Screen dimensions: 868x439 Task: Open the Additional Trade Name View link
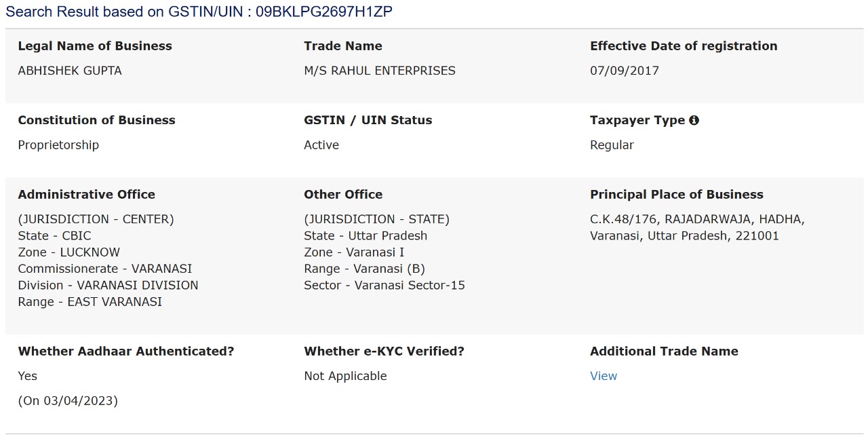click(x=604, y=376)
